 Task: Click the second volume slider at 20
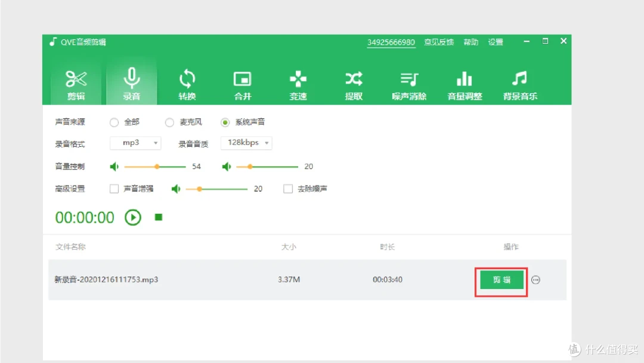point(267,167)
